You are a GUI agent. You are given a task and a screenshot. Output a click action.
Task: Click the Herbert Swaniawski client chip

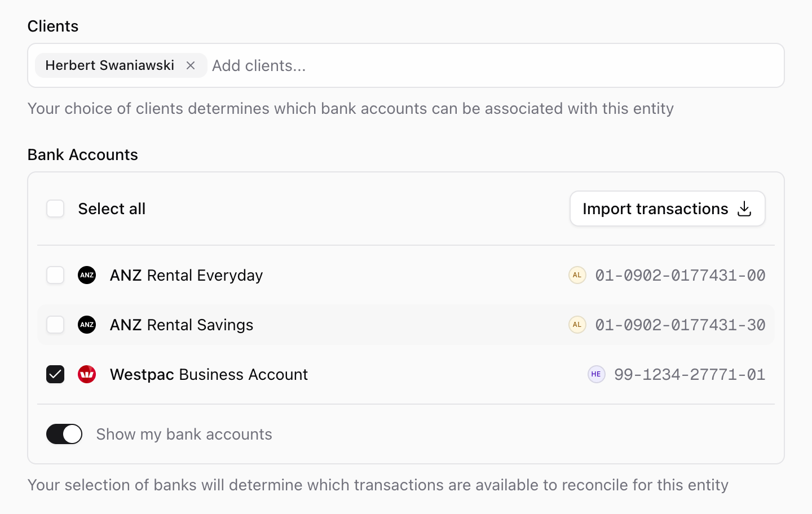109,65
